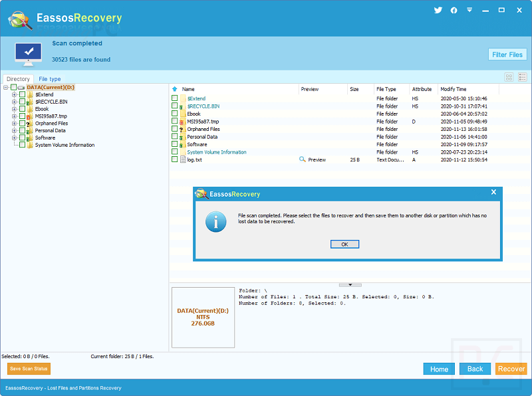
Task: Select the Directory tab
Action: click(17, 78)
